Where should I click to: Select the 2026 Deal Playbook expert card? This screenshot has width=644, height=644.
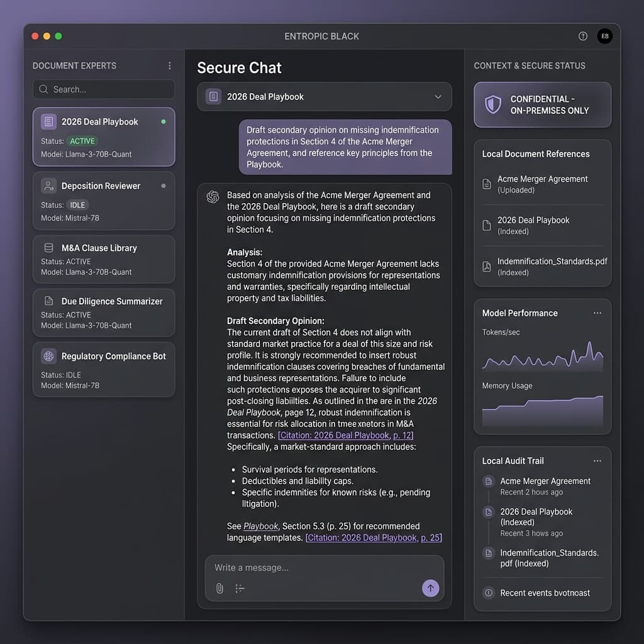click(x=104, y=136)
